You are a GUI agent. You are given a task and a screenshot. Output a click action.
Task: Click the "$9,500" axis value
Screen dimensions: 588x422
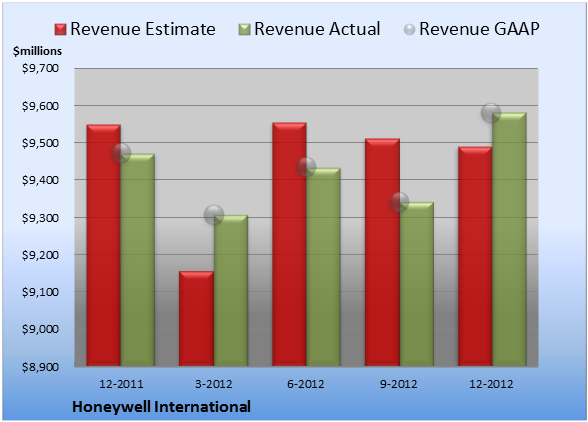(x=40, y=143)
